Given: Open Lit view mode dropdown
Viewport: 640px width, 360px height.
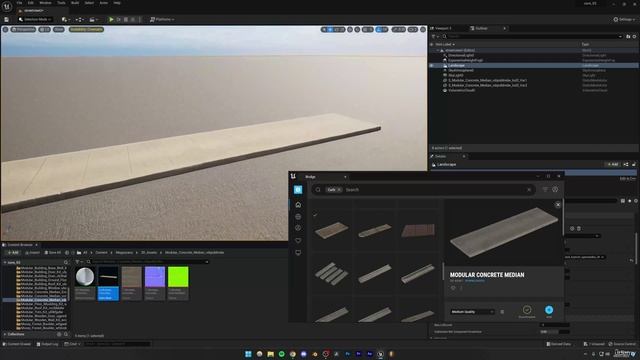Looking at the screenshot, I should click(x=44, y=29).
